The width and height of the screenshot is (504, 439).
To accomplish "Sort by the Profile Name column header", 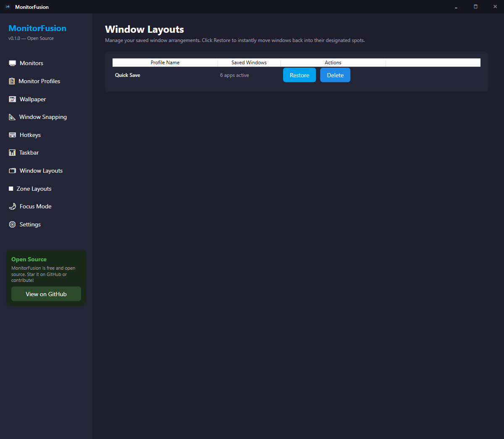I will tap(165, 63).
